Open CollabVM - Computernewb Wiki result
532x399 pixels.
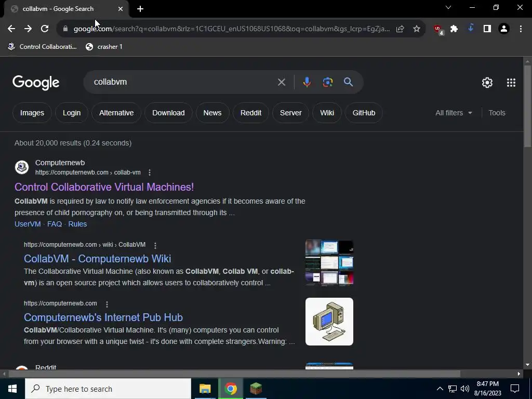click(x=97, y=259)
